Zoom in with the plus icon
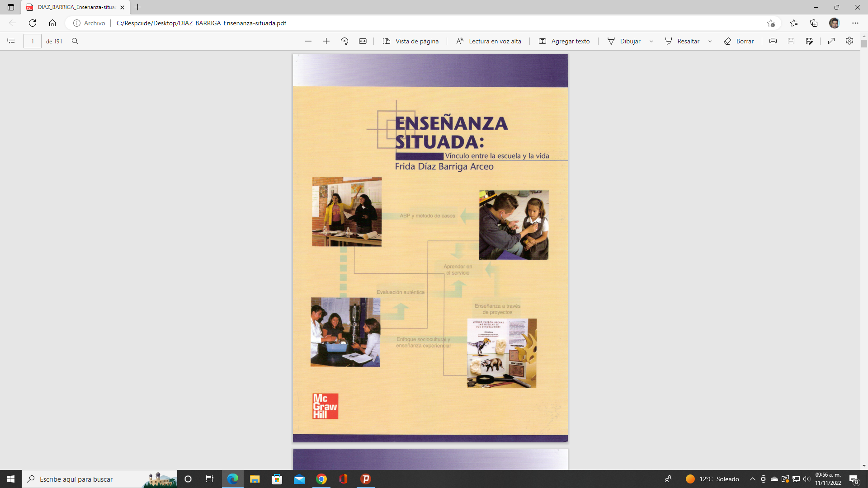The width and height of the screenshot is (868, 488). [x=326, y=41]
